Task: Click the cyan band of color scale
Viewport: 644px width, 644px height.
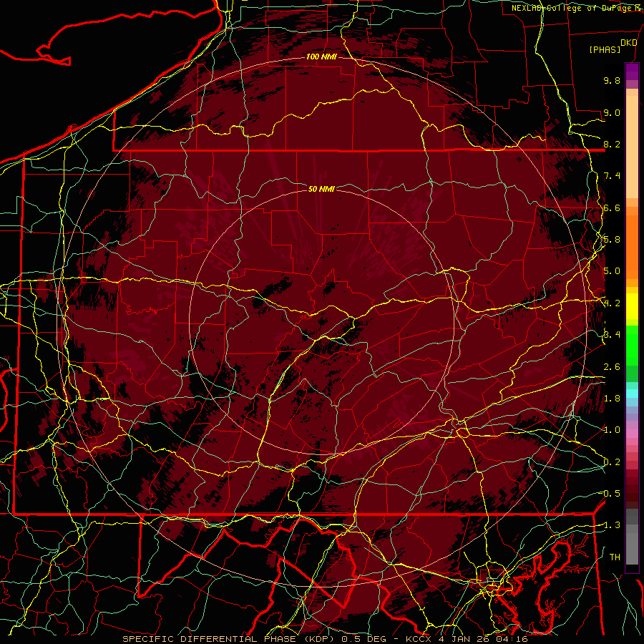Action: [632, 394]
